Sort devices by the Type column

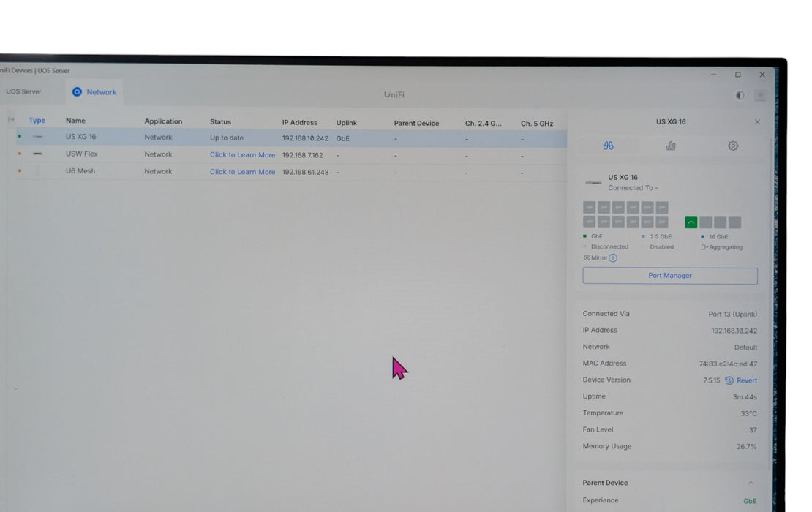coord(37,120)
